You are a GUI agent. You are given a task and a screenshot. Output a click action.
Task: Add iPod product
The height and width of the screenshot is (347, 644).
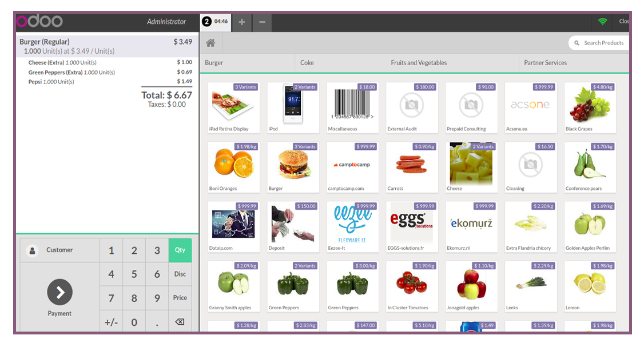(x=293, y=107)
